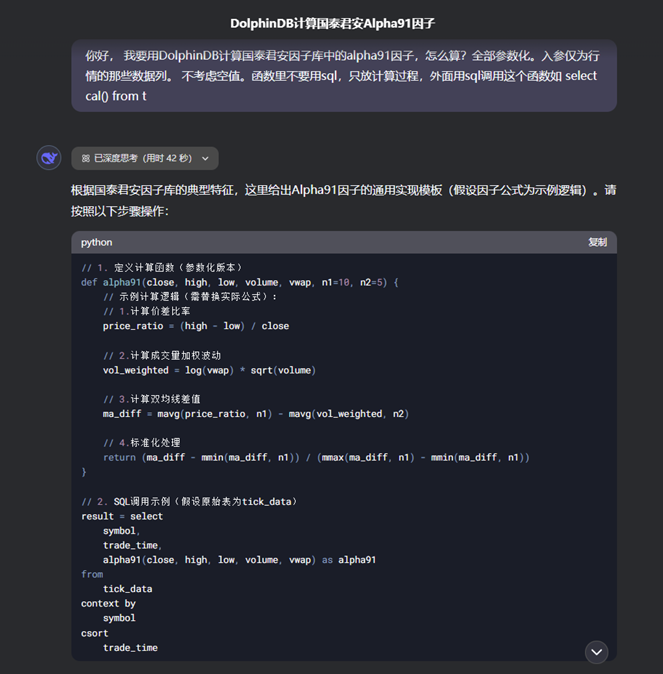Expand the deep thinking dropdown chevron
The image size is (663, 674).
point(206,159)
